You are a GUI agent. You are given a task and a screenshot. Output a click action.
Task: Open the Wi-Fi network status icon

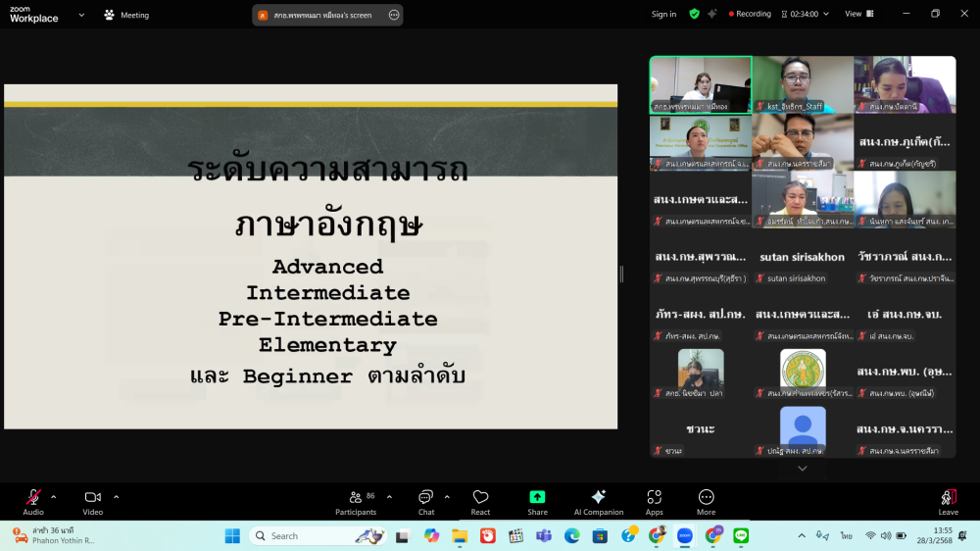pos(870,536)
